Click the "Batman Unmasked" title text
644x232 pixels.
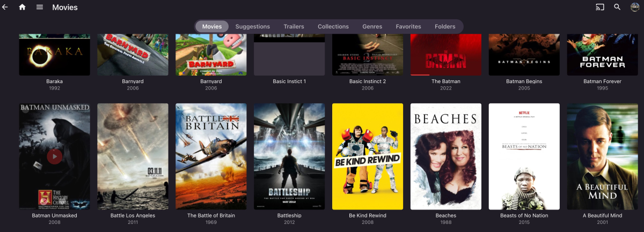55,215
